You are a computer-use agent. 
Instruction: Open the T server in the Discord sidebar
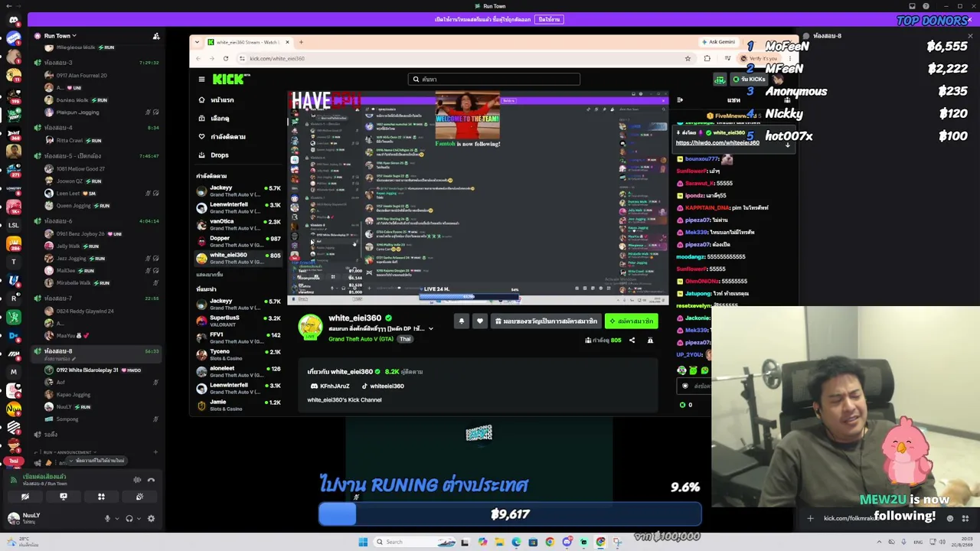[x=13, y=262]
